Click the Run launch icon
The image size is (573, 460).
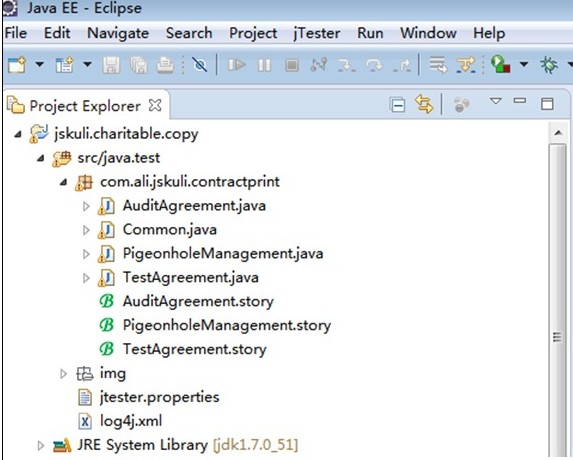[x=500, y=64]
